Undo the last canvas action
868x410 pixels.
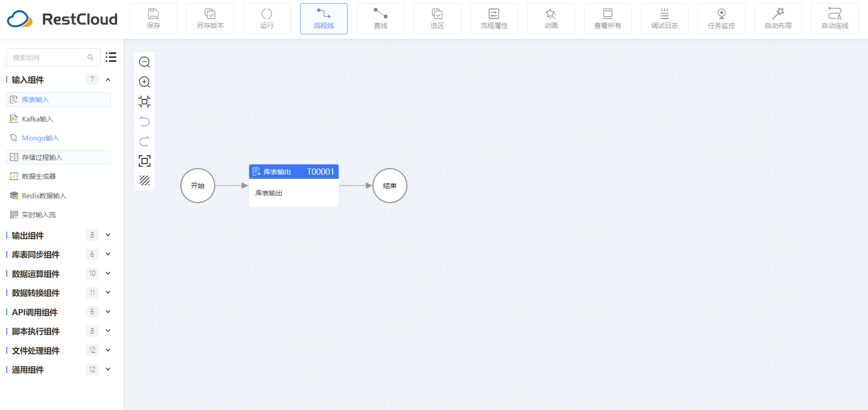pyautogui.click(x=145, y=121)
